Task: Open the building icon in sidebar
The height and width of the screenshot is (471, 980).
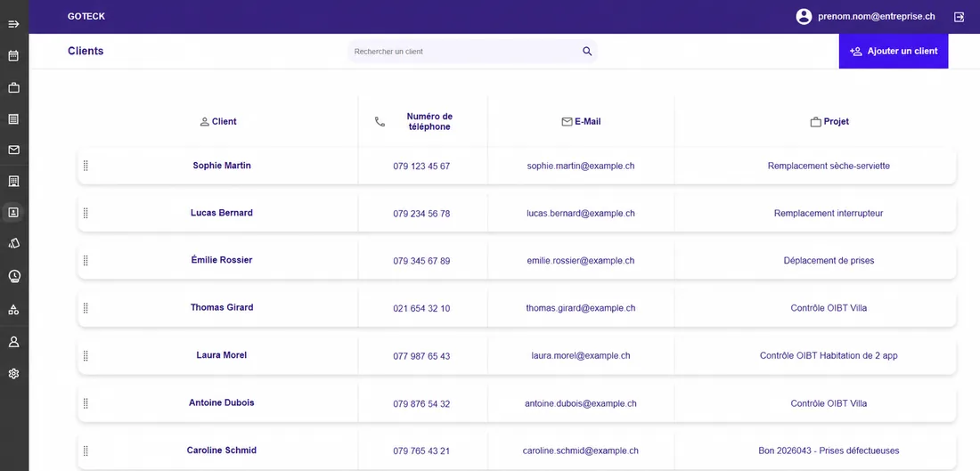Action: pyautogui.click(x=13, y=181)
